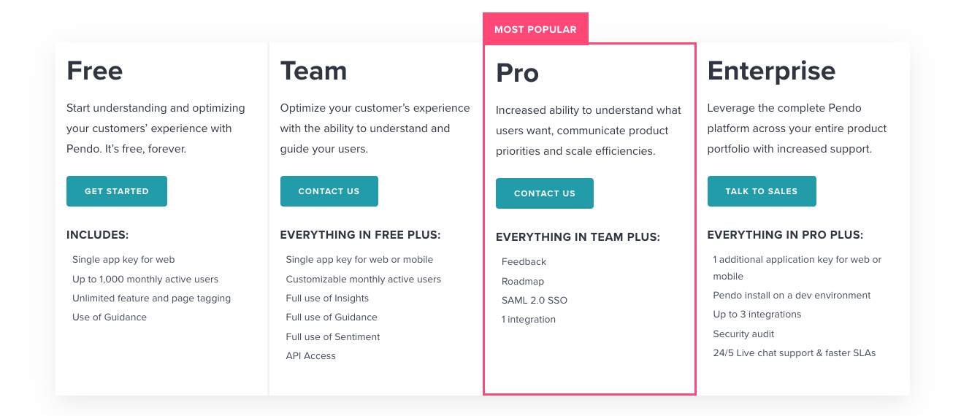
Task: Click the Pro plan heading
Action: point(518,73)
